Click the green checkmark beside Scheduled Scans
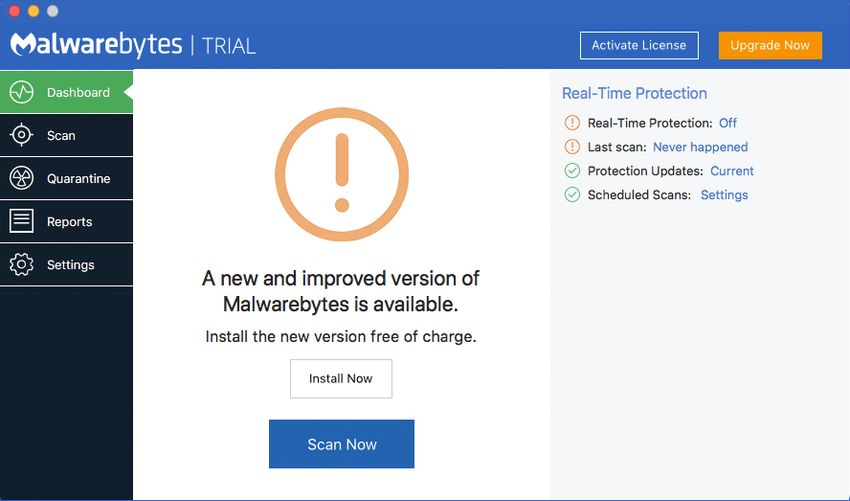The width and height of the screenshot is (850, 501). point(572,195)
